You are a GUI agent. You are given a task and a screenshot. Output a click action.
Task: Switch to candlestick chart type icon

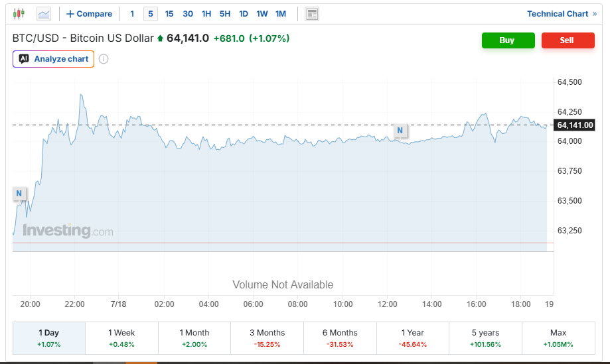[x=19, y=14]
